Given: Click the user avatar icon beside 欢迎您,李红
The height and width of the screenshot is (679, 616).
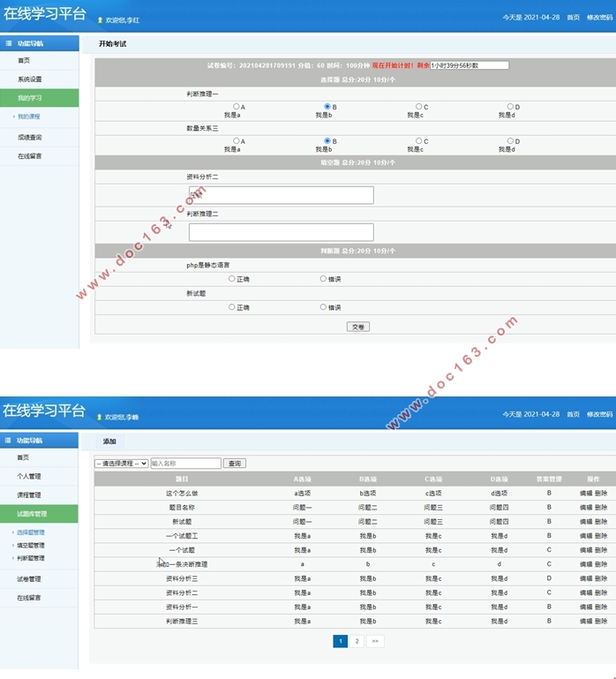Looking at the screenshot, I should click(x=100, y=20).
